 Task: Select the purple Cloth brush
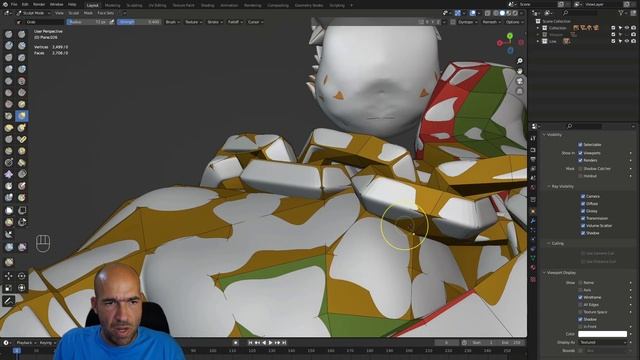pyautogui.click(x=9, y=174)
